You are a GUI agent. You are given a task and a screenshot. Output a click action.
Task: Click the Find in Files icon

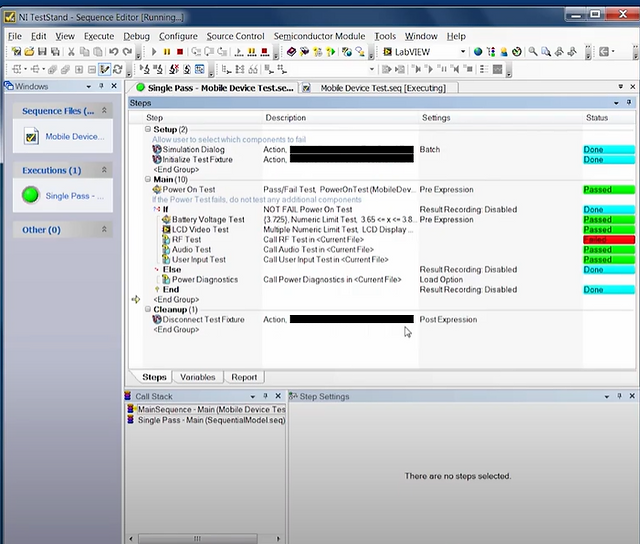pos(546,51)
